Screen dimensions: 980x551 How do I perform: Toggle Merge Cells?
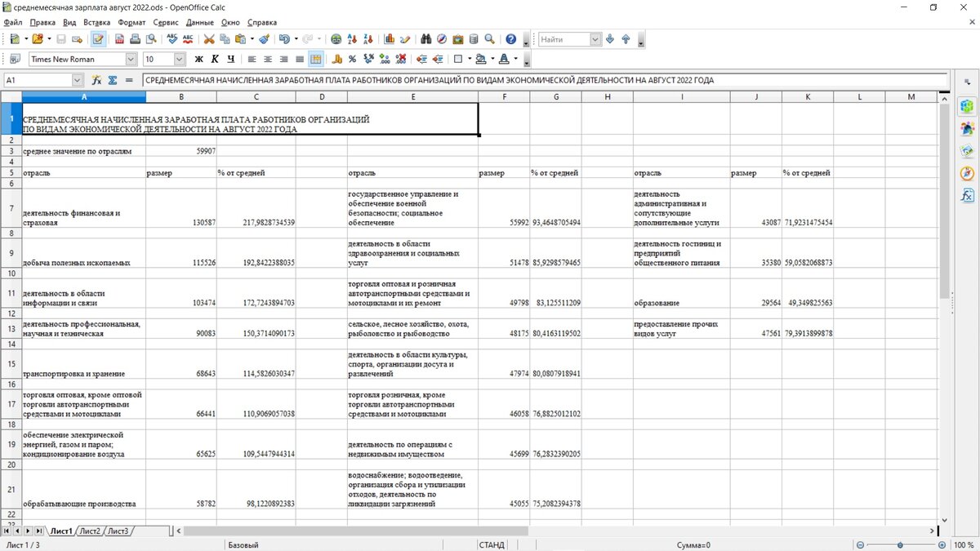pyautogui.click(x=315, y=59)
